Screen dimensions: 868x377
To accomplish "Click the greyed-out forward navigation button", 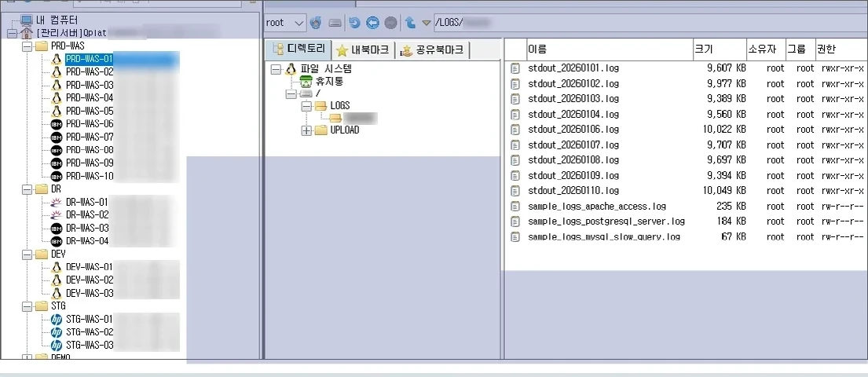I will click(x=391, y=23).
